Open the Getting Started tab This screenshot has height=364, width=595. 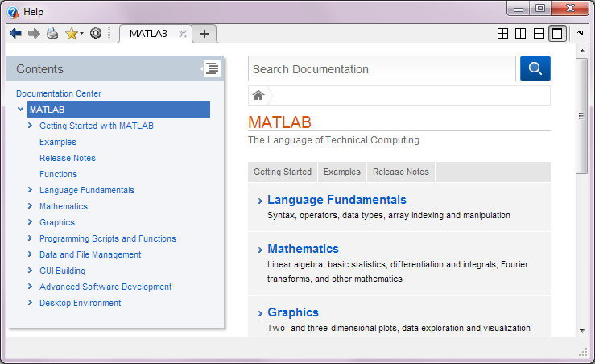pyautogui.click(x=283, y=172)
